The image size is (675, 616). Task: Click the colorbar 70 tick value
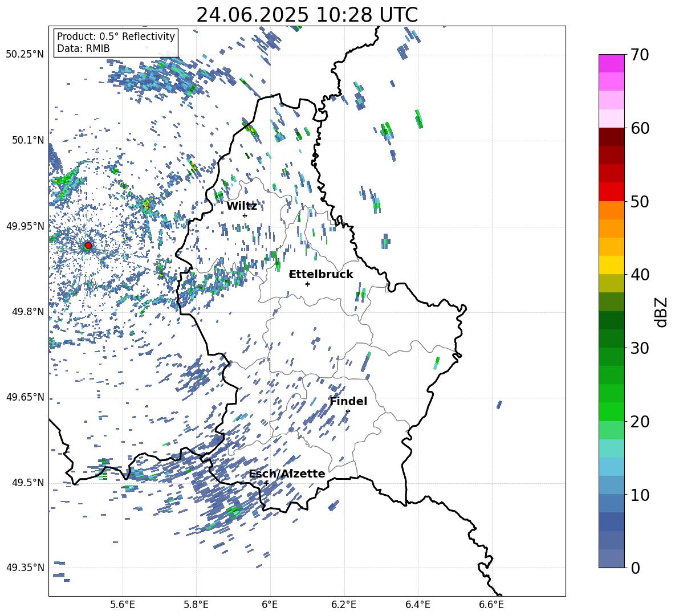[640, 55]
